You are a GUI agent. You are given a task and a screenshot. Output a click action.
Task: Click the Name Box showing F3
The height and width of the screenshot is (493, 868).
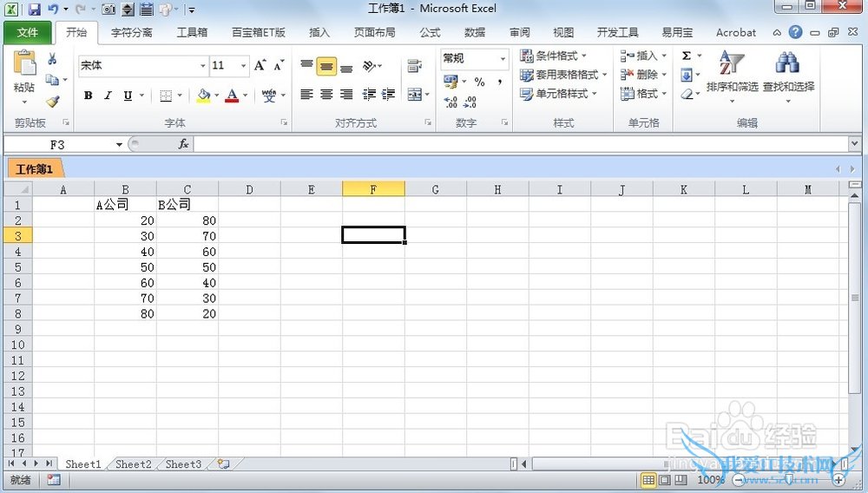[x=58, y=145]
